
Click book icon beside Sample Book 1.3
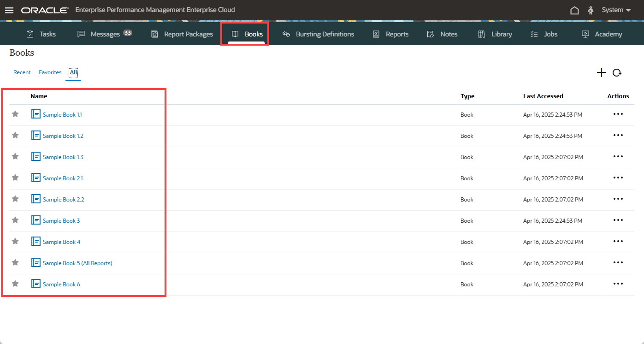tap(36, 156)
